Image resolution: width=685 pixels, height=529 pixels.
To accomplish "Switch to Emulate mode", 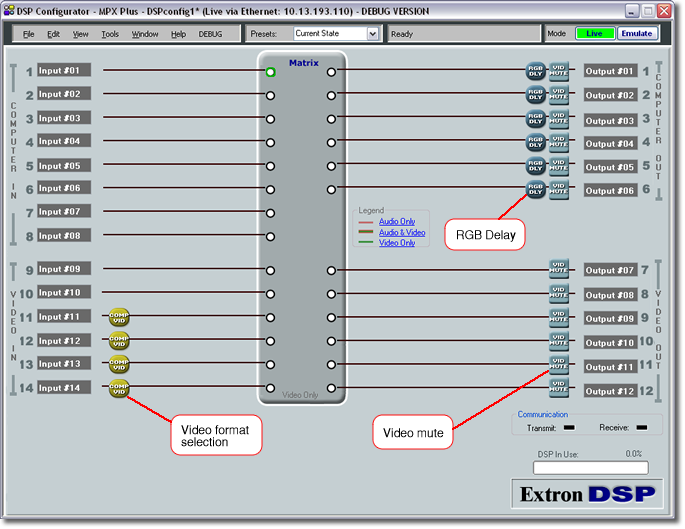I will (x=636, y=33).
